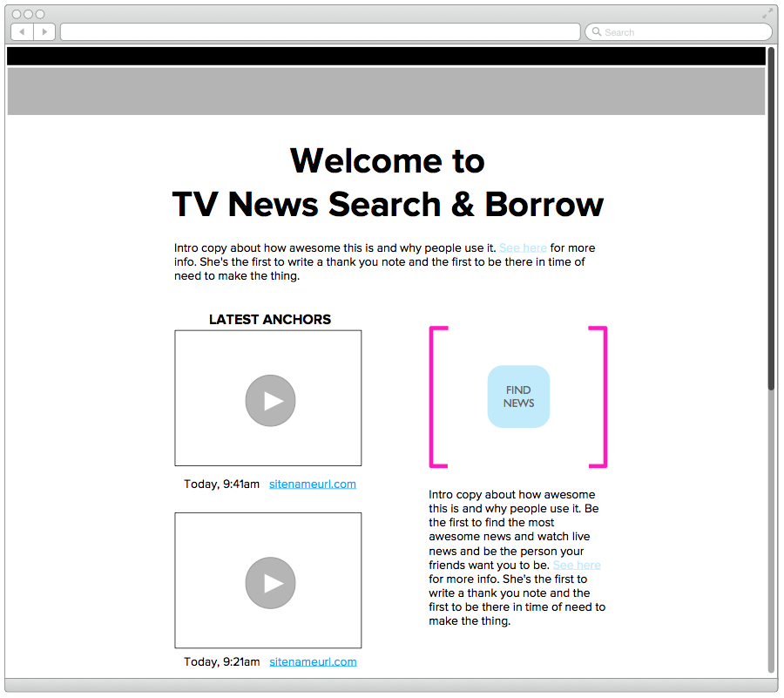Focus the browser address bar

[x=320, y=32]
